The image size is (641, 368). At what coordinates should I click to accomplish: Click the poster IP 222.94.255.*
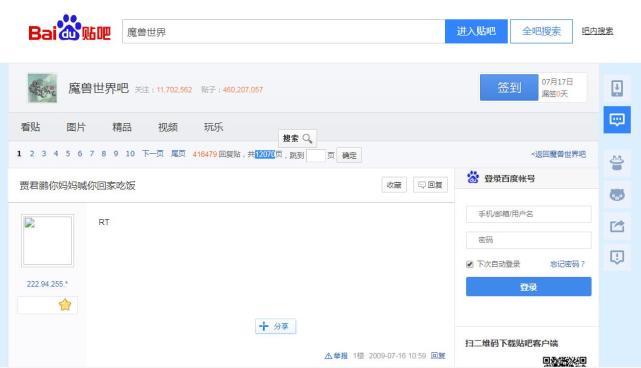point(47,284)
